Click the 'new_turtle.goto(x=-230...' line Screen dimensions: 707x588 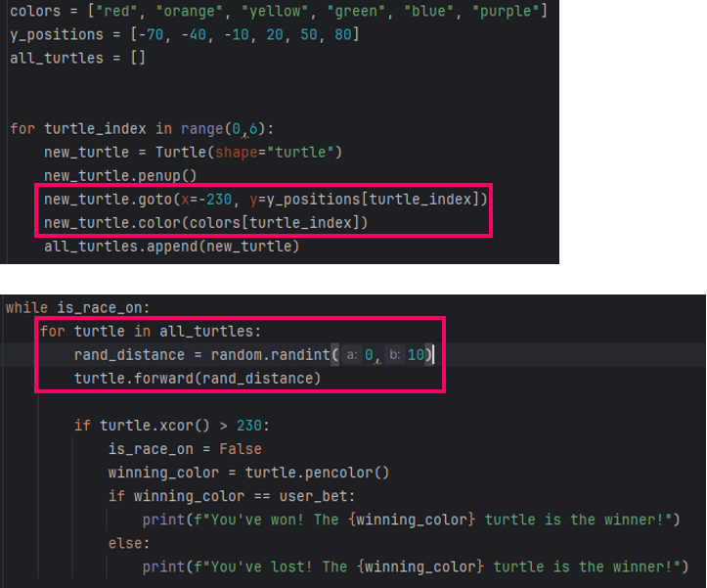tap(266, 199)
